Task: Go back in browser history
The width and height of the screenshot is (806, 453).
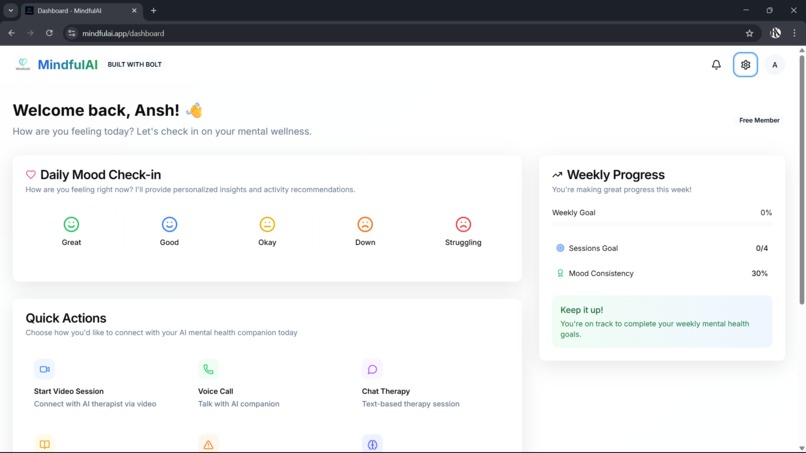Action: tap(12, 33)
